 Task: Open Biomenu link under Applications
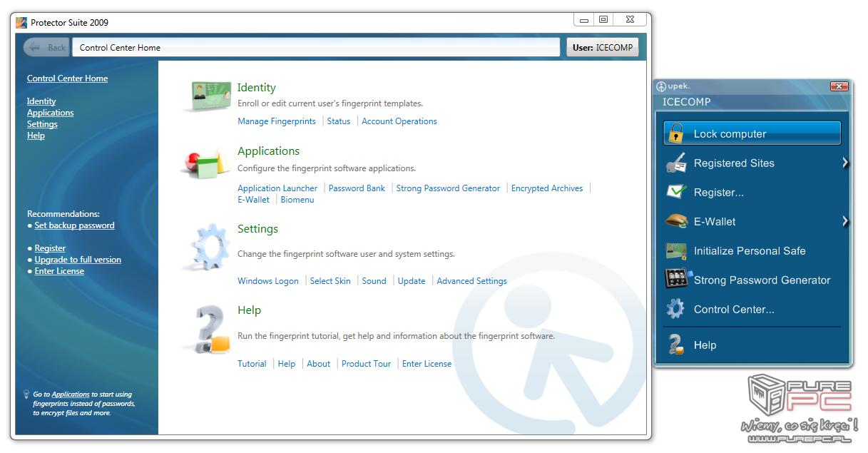click(297, 200)
